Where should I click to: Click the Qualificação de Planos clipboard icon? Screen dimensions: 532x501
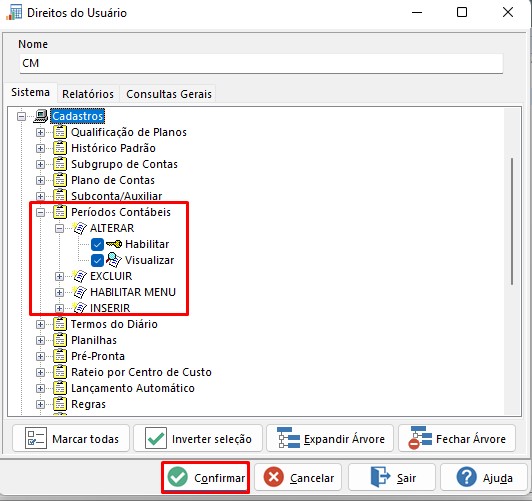(60, 132)
